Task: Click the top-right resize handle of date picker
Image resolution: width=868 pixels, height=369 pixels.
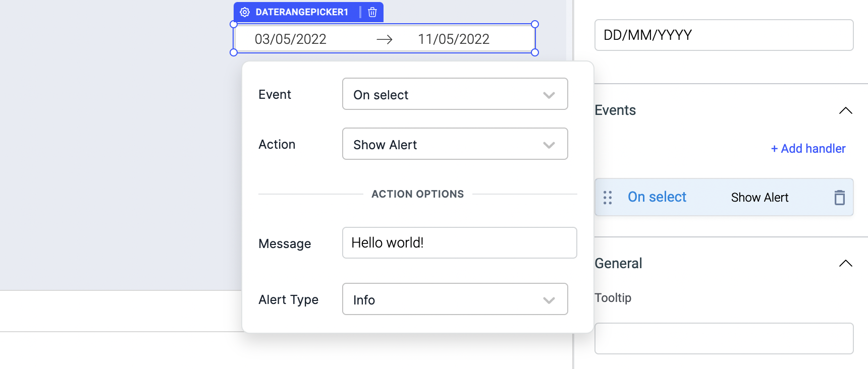Action: [535, 24]
